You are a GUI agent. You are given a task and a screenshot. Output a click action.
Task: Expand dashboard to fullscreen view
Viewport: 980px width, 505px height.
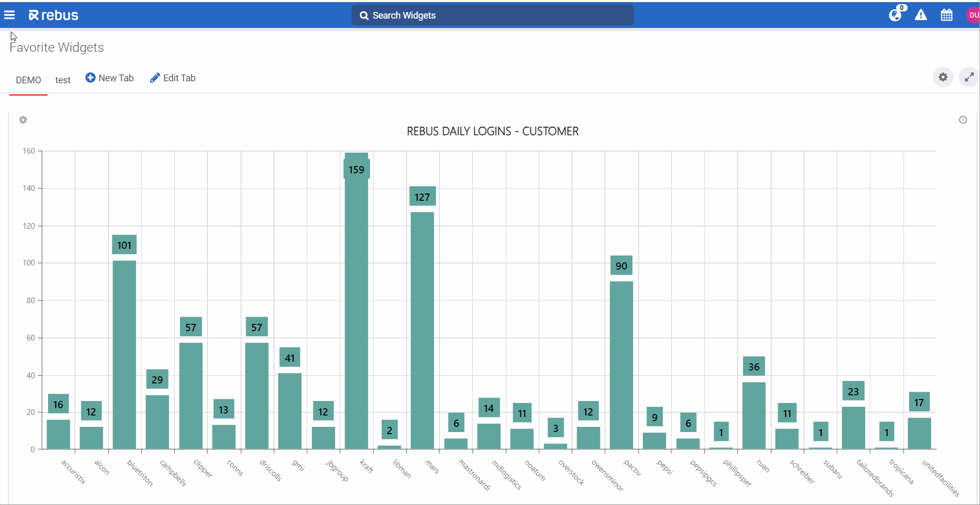pos(969,77)
